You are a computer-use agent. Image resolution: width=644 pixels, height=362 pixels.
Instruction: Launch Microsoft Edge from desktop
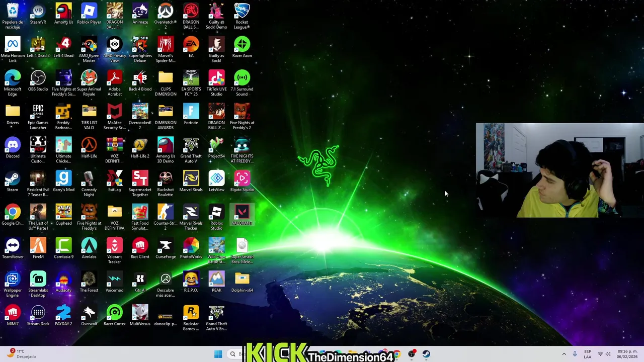click(13, 83)
